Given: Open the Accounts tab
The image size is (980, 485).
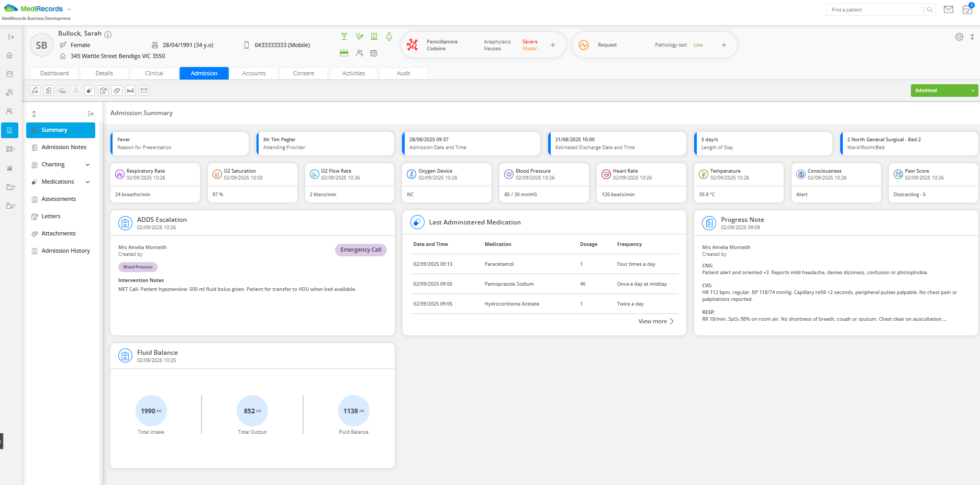Looking at the screenshot, I should (x=253, y=73).
